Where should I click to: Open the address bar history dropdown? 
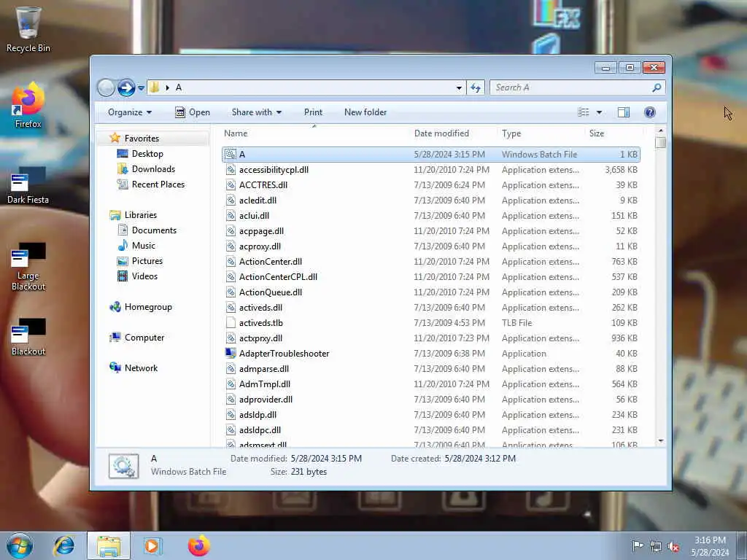click(x=459, y=87)
